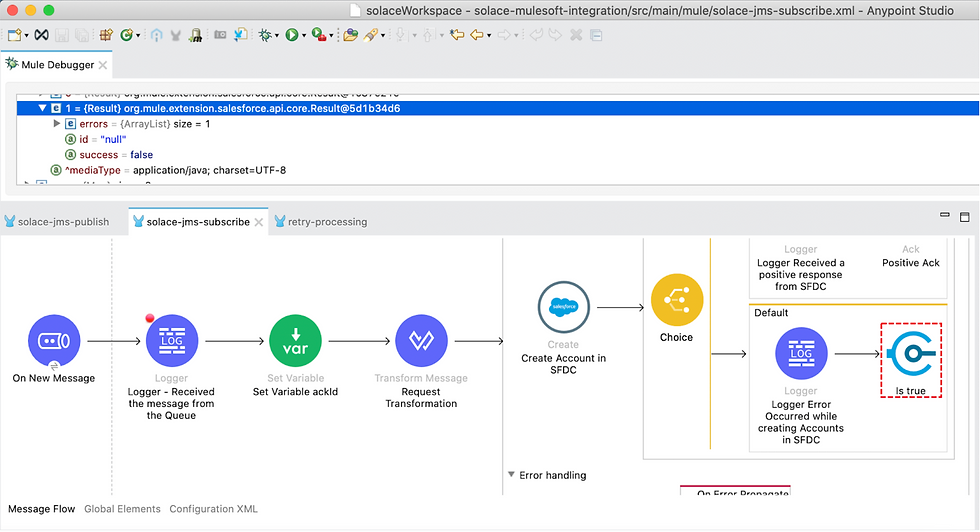Viewport: 980px width, 532px height.
Task: Click the Positive Ack component label
Action: click(x=911, y=263)
